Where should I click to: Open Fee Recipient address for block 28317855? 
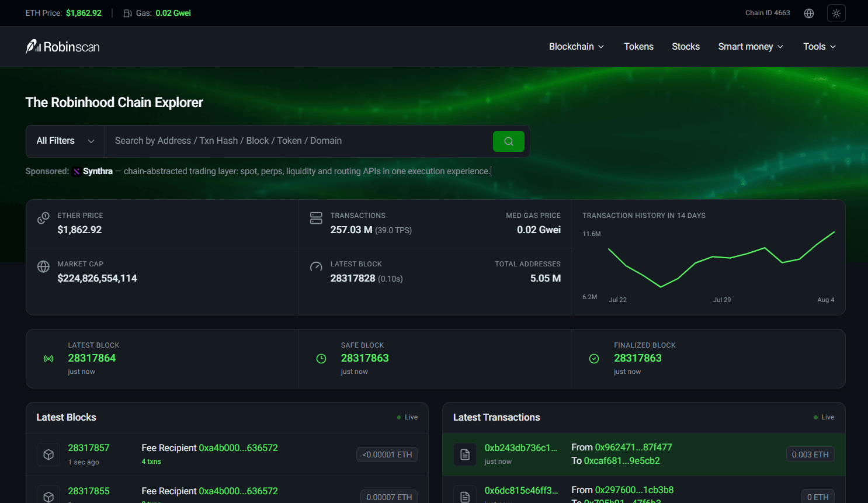[x=238, y=491]
